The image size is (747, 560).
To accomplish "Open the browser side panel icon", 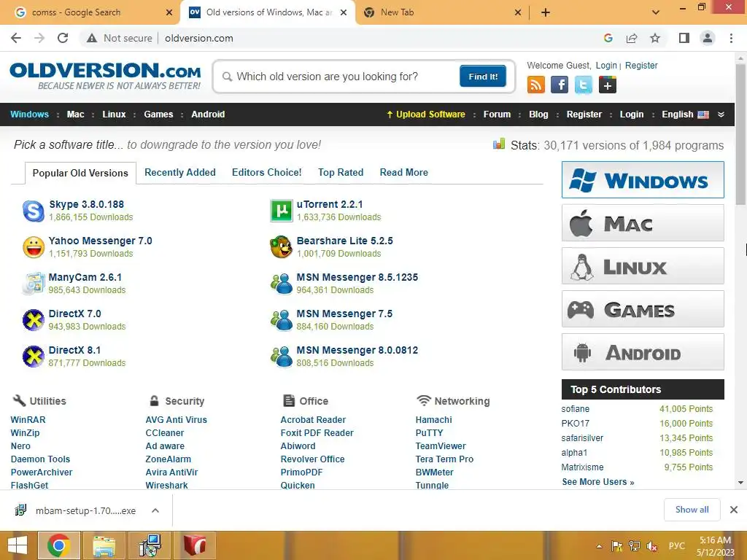I will coord(684,38).
